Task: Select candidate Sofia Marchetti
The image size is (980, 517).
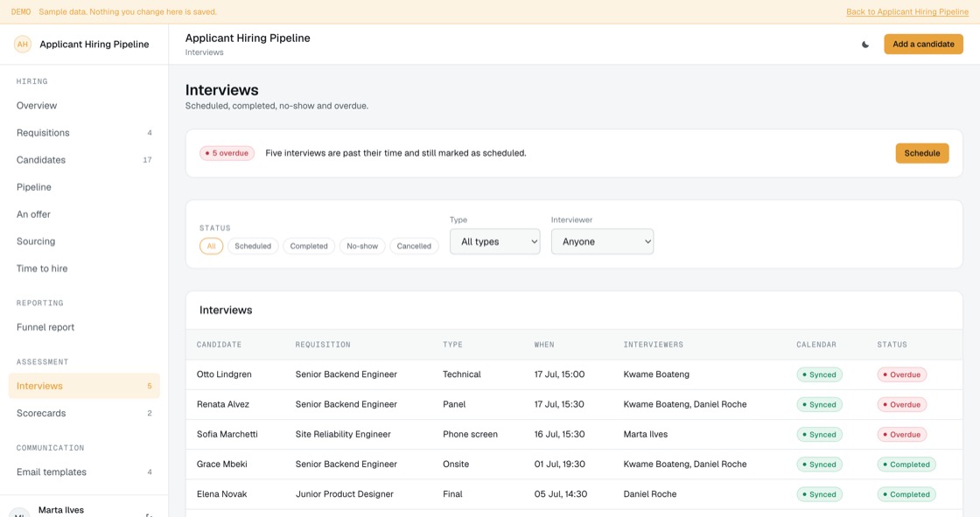Action: coord(227,435)
